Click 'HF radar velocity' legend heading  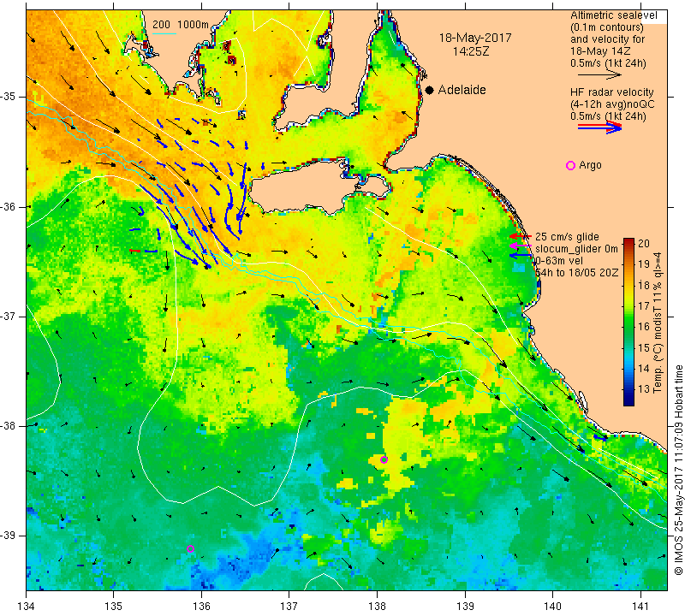coord(611,92)
